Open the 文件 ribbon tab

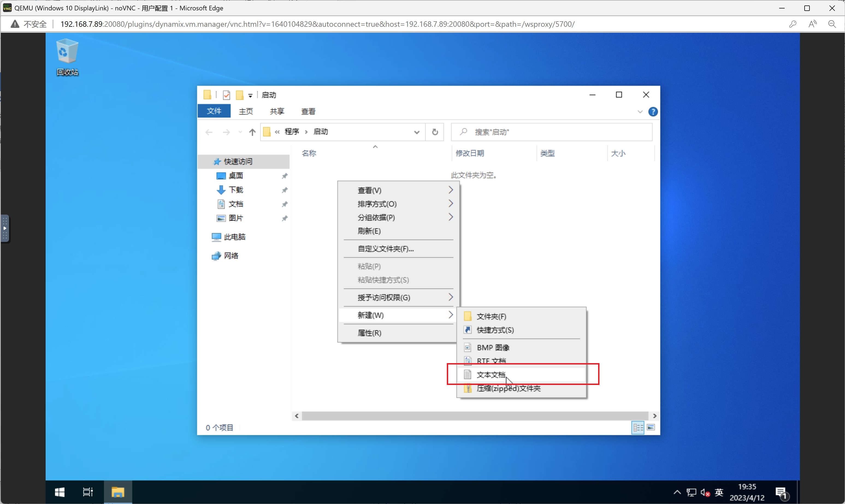tap(214, 111)
